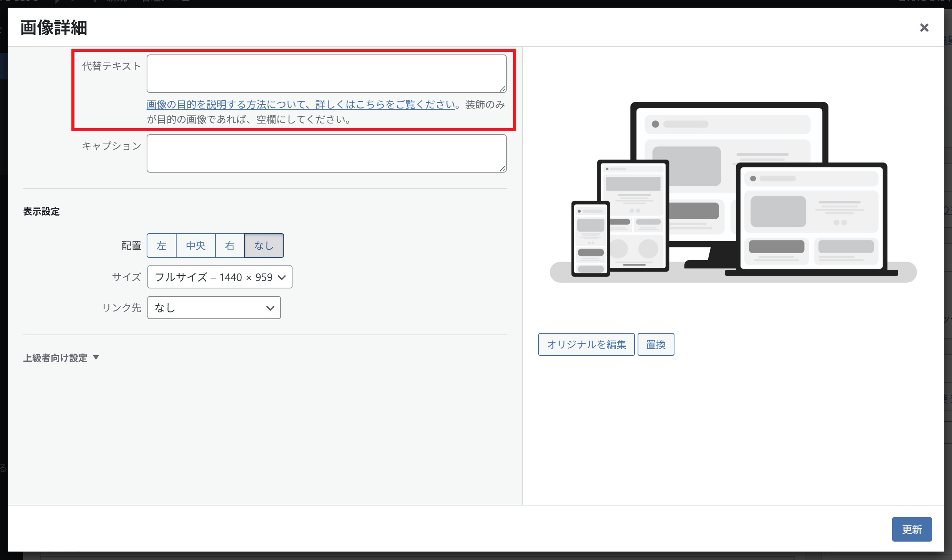Click the resize handle of 代替テキスト box
Viewport: 952px width, 560px height.
point(502,89)
